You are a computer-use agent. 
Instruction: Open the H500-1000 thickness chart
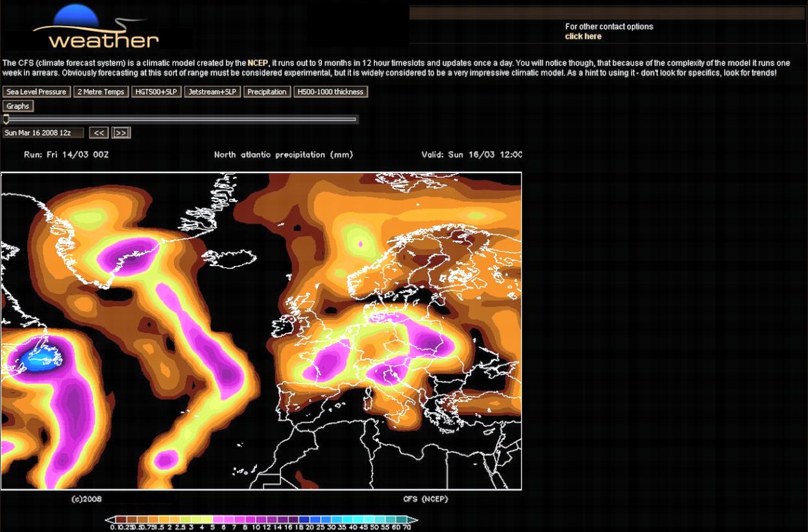330,92
